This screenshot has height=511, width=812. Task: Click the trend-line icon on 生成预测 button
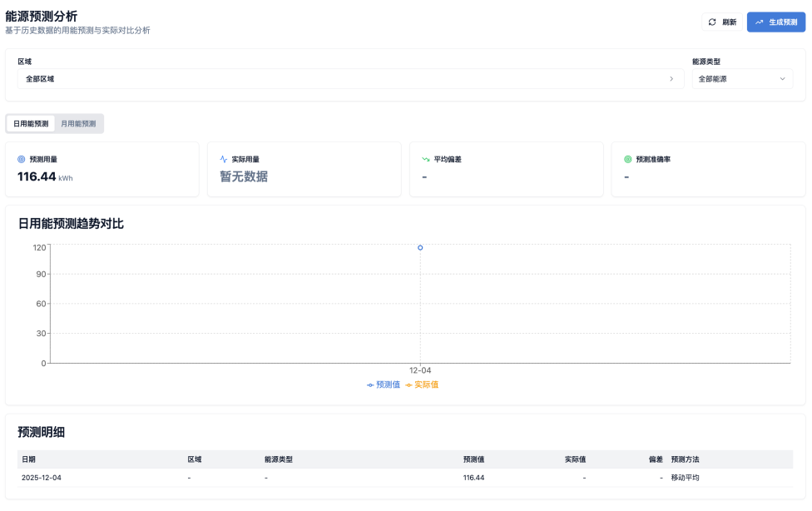click(x=760, y=22)
